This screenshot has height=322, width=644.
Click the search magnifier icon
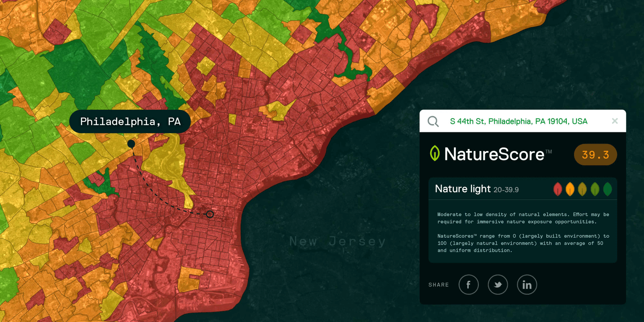click(x=433, y=122)
